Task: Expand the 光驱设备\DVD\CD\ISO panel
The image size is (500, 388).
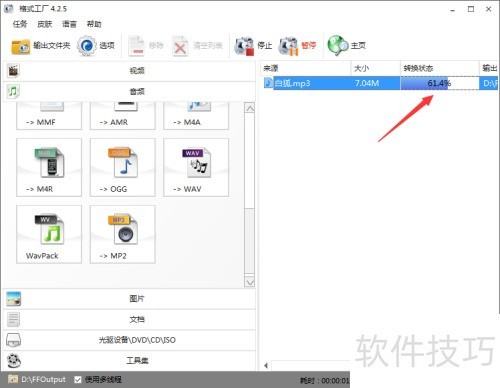Action: tap(129, 340)
